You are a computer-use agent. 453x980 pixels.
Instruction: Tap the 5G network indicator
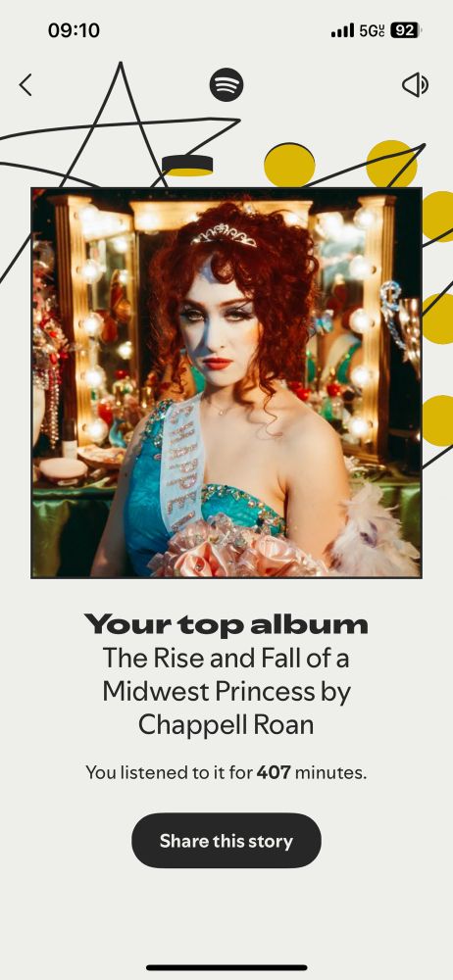(372, 30)
